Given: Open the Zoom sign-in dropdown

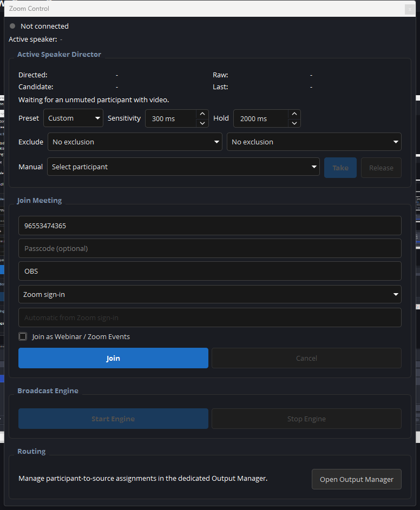Looking at the screenshot, I should (x=209, y=294).
